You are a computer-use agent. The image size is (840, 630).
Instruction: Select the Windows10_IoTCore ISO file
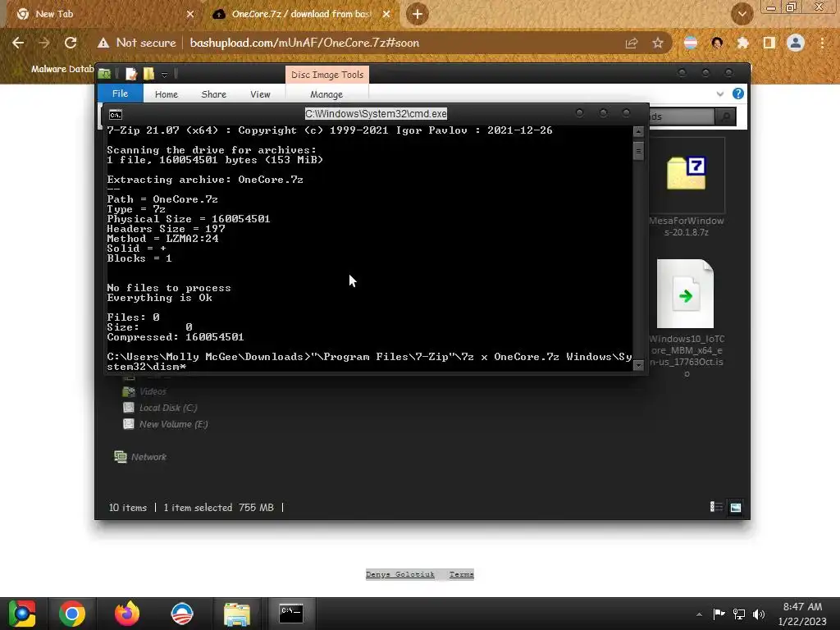[x=687, y=317]
